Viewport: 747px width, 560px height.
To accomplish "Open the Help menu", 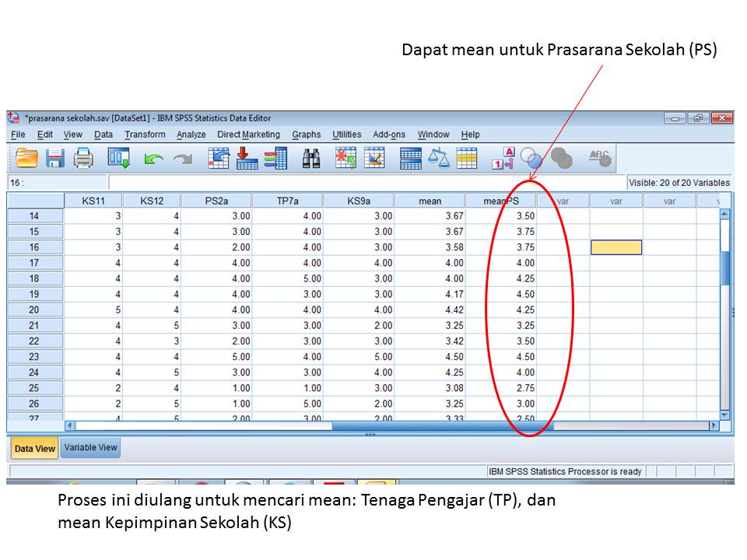I will [470, 135].
